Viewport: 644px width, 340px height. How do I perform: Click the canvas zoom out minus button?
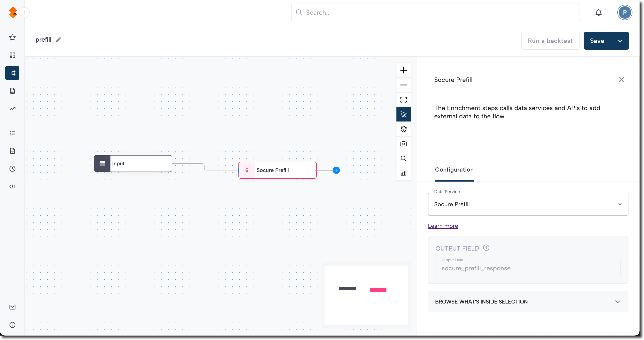403,85
